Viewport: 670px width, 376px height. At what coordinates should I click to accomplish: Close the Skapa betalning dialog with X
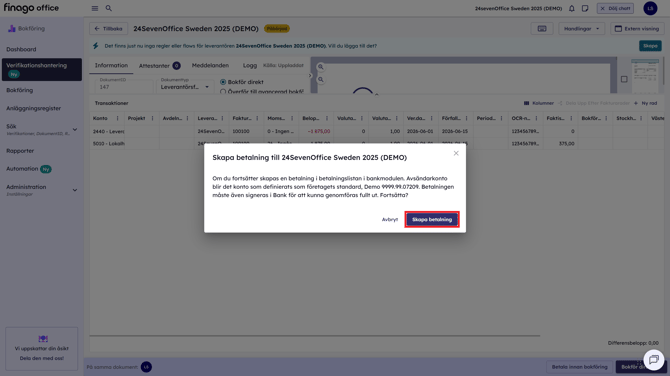tap(456, 153)
